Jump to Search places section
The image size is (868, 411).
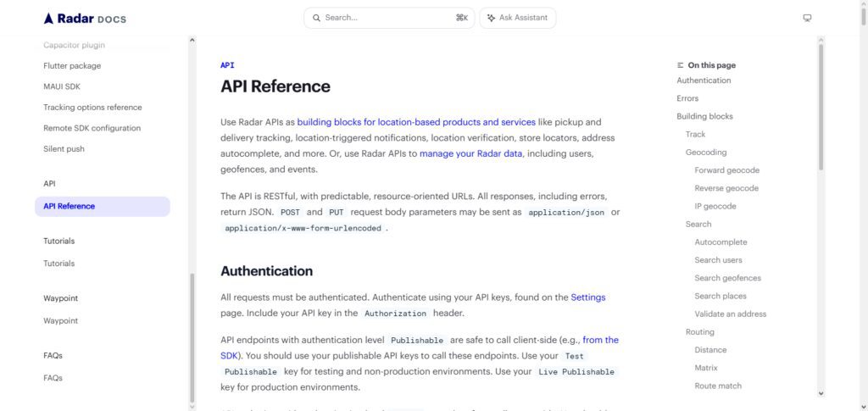click(721, 297)
